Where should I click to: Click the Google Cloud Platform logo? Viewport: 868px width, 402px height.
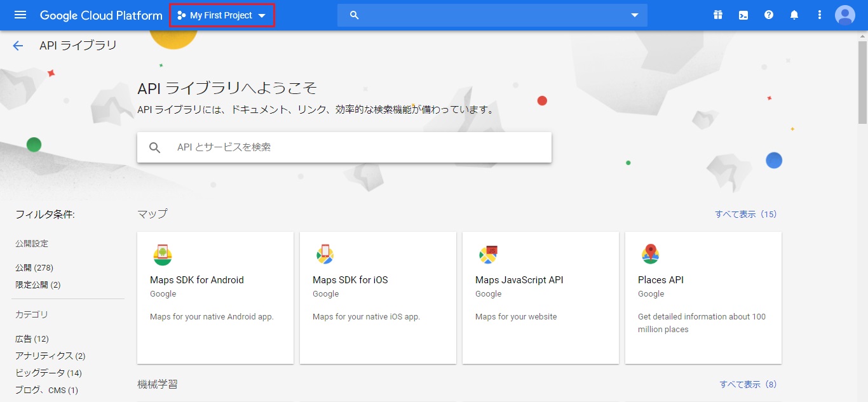click(x=100, y=15)
